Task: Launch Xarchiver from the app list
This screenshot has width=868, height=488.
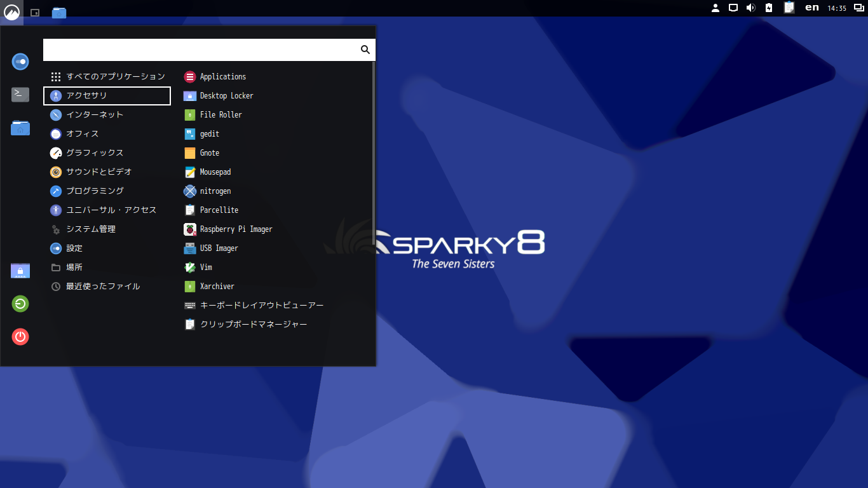Action: 275,286
